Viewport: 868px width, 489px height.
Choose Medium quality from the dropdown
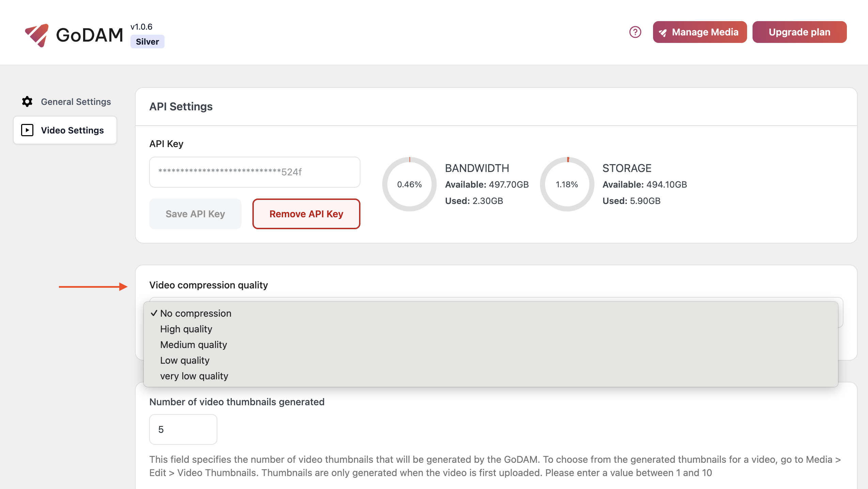(x=193, y=345)
